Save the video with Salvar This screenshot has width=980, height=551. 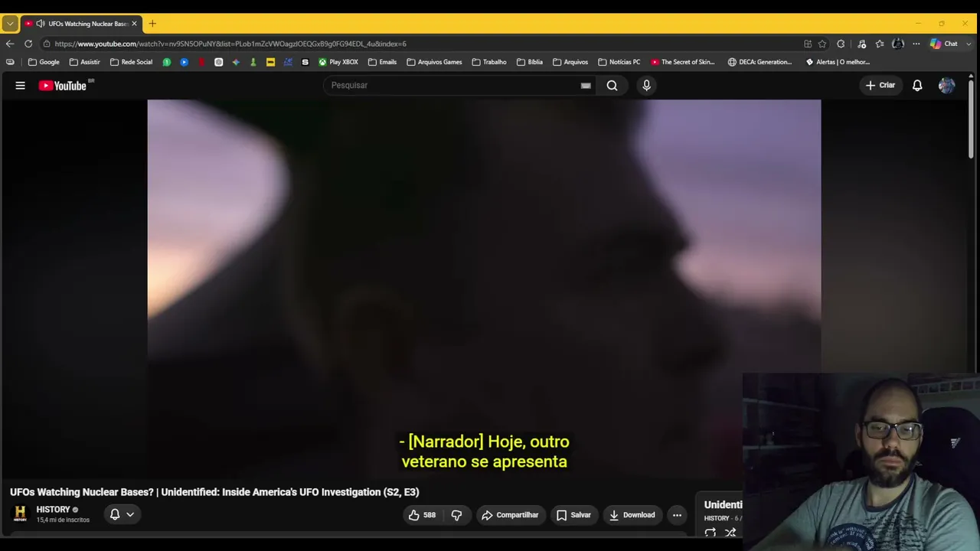(573, 515)
